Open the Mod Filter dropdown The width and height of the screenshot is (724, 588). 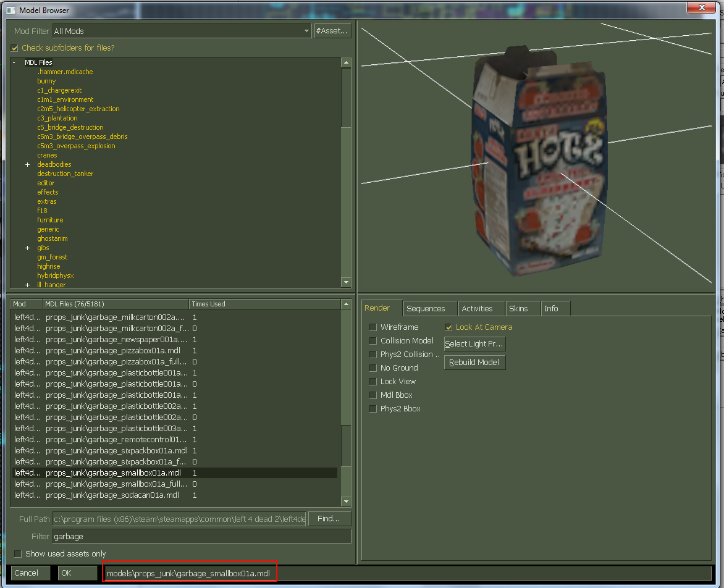click(x=306, y=31)
